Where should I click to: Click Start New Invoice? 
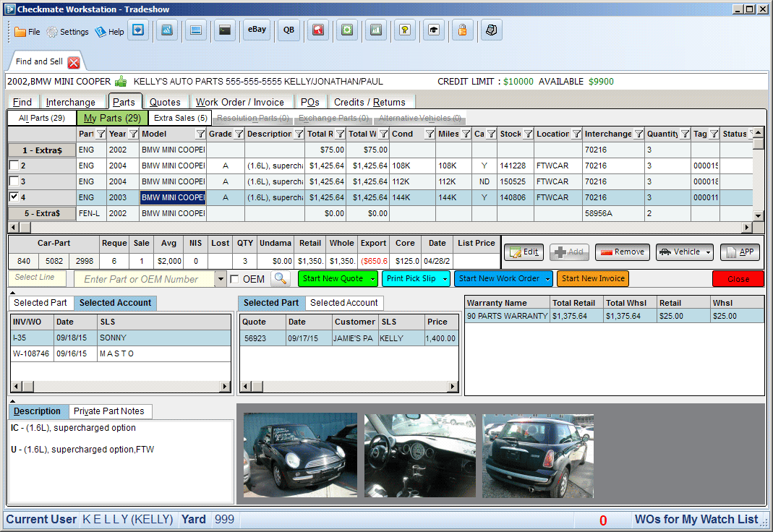tap(593, 279)
